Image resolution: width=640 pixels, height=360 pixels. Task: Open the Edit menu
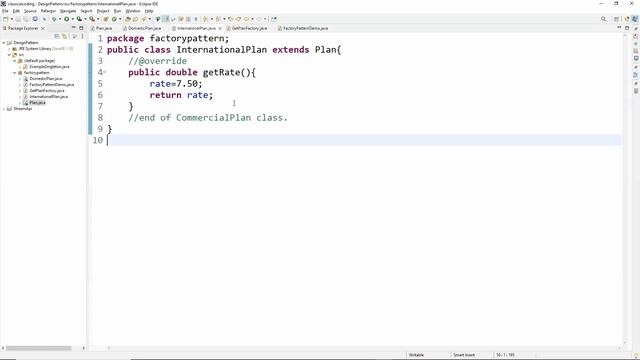pyautogui.click(x=16, y=11)
